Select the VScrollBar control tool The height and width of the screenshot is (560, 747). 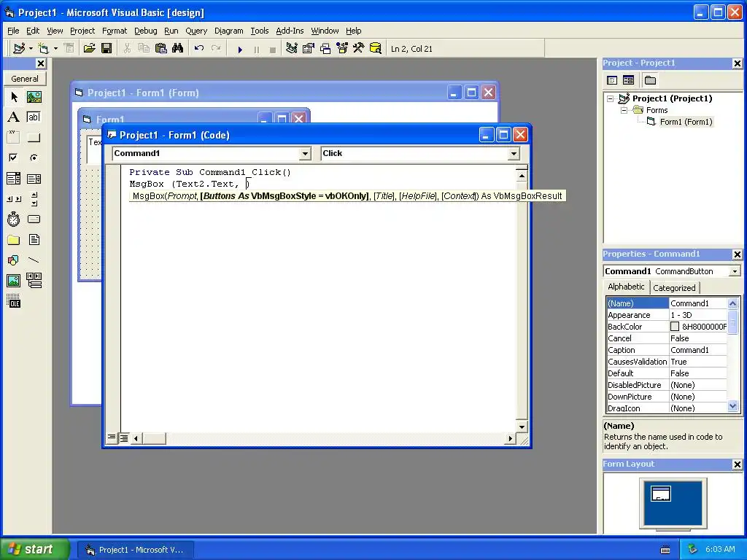(34, 199)
